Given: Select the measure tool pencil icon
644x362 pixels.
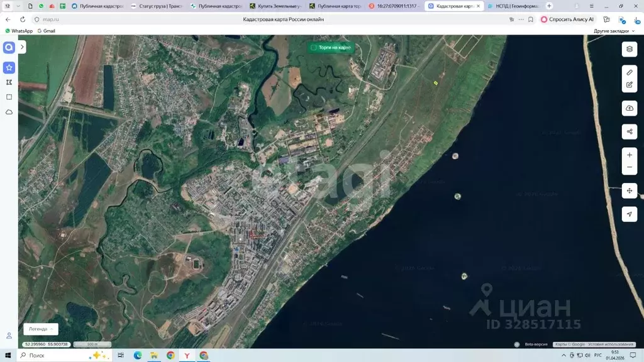Looking at the screenshot, I should (x=630, y=72).
